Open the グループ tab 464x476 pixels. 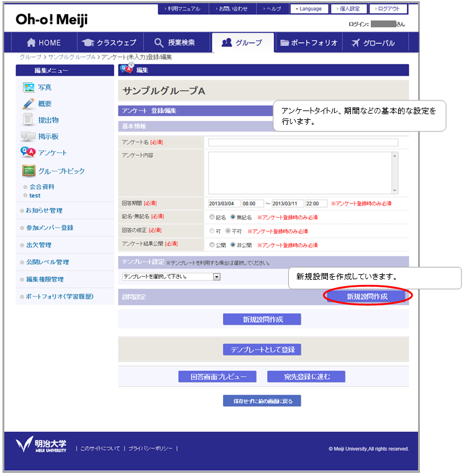(x=242, y=43)
